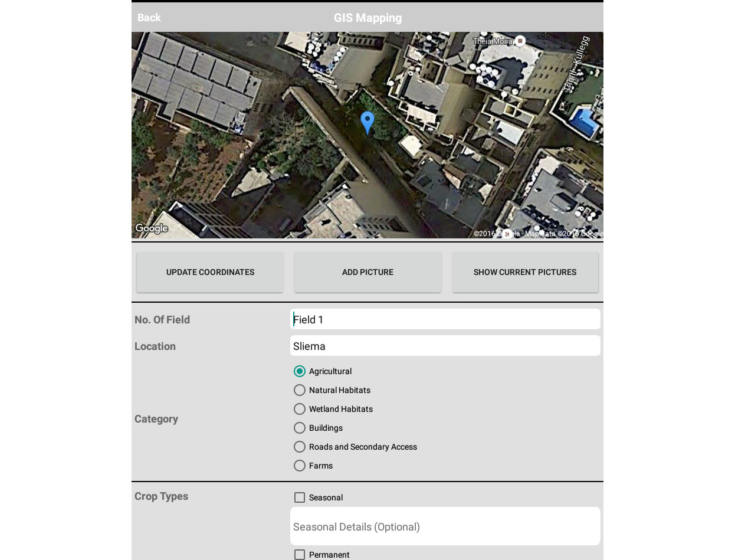Image resolution: width=735 pixels, height=560 pixels.
Task: Check the Permanent crop type
Action: tap(300, 555)
